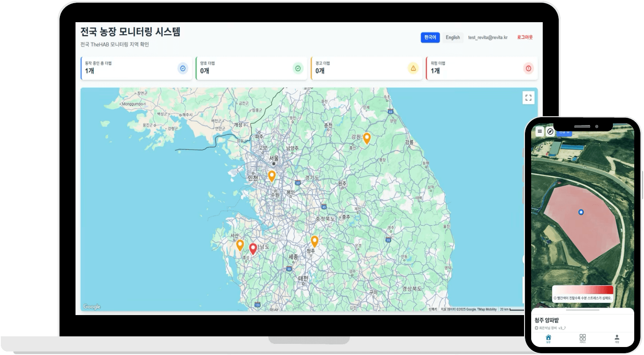Click the orange marker south of Seoul

point(272,176)
